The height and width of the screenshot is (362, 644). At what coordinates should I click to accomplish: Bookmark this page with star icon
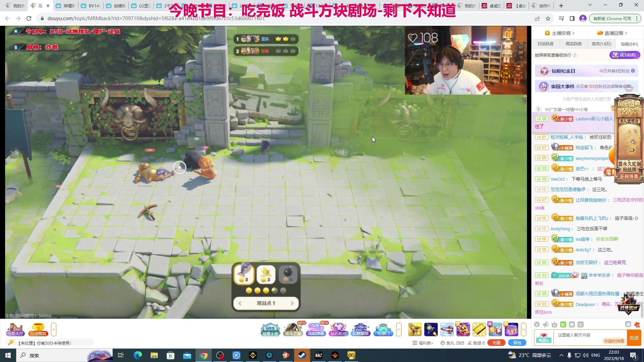pyautogui.click(x=548, y=18)
